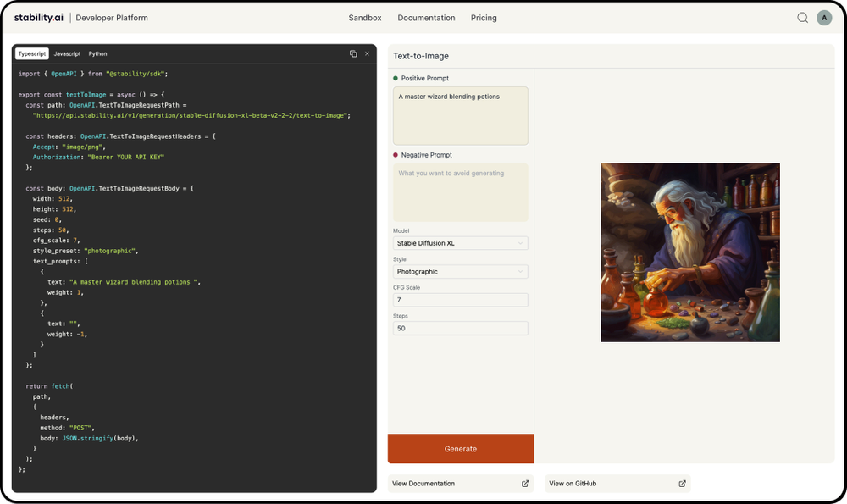847x504 pixels.
Task: Click the orange Generate button
Action: pyautogui.click(x=460, y=448)
